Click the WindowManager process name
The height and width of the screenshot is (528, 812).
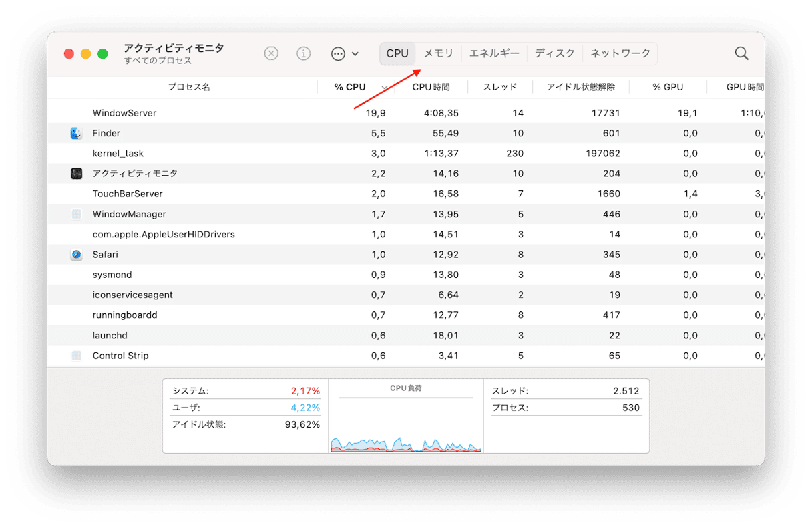point(129,214)
